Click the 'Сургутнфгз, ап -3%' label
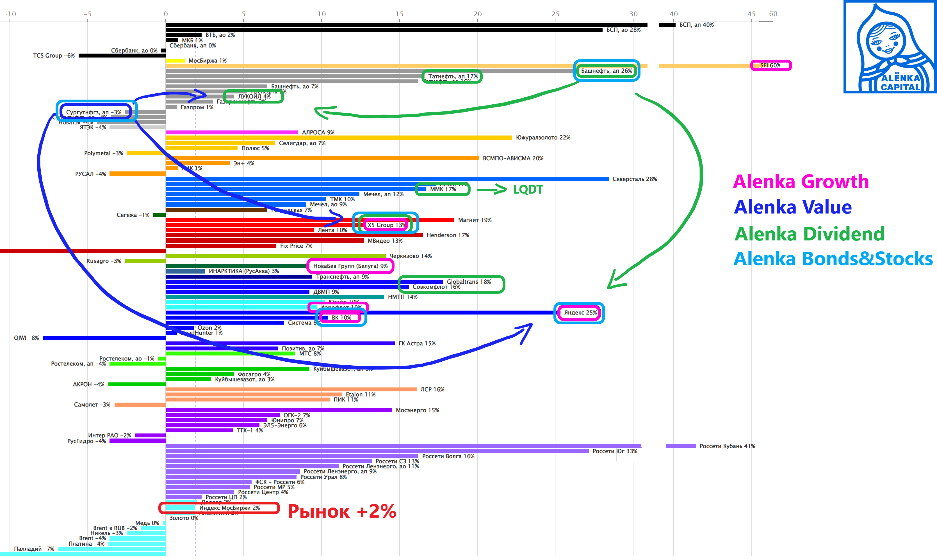Viewport: 937px width, 560px height. click(94, 112)
